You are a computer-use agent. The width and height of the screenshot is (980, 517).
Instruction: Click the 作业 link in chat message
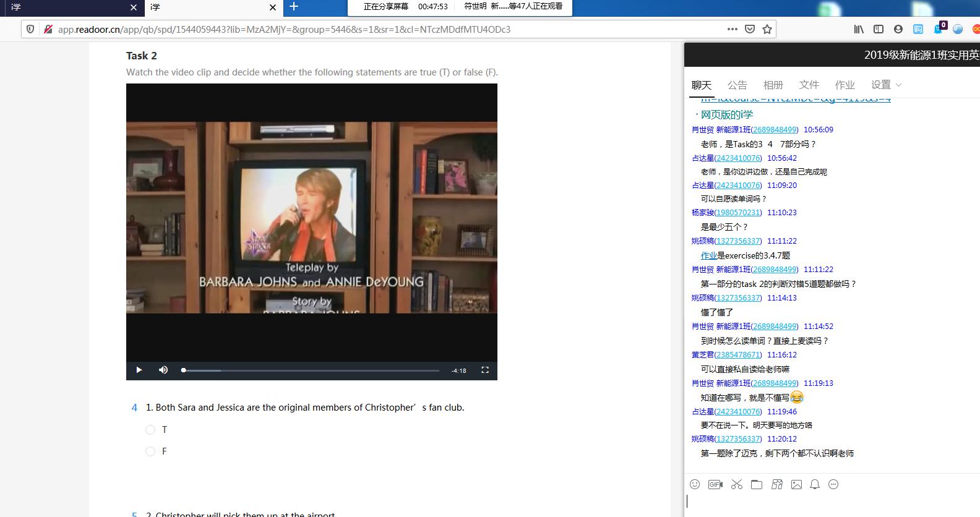pyautogui.click(x=708, y=255)
